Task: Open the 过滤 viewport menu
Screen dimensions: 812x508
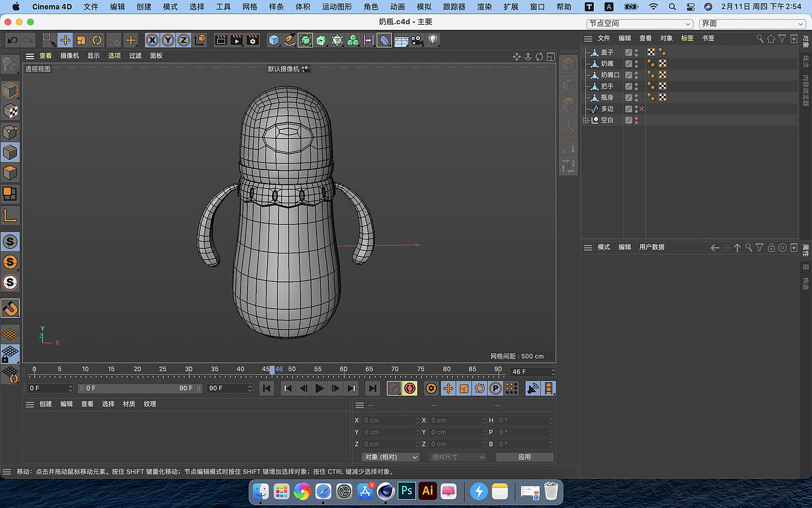Action: click(x=135, y=56)
